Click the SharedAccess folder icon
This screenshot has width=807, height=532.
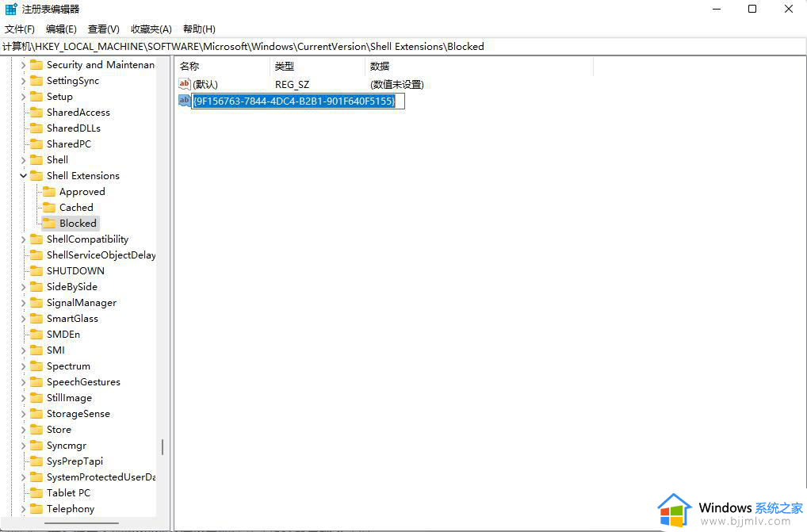(x=36, y=112)
